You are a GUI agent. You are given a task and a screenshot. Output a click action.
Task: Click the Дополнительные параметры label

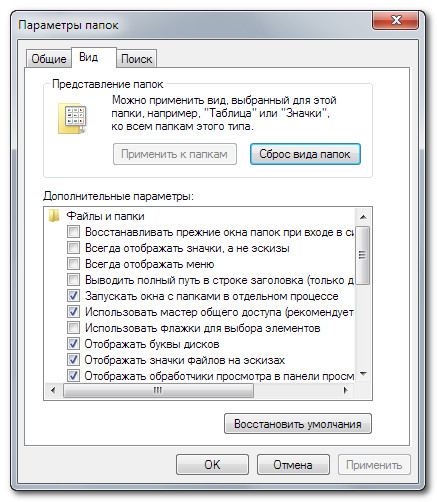(118, 196)
